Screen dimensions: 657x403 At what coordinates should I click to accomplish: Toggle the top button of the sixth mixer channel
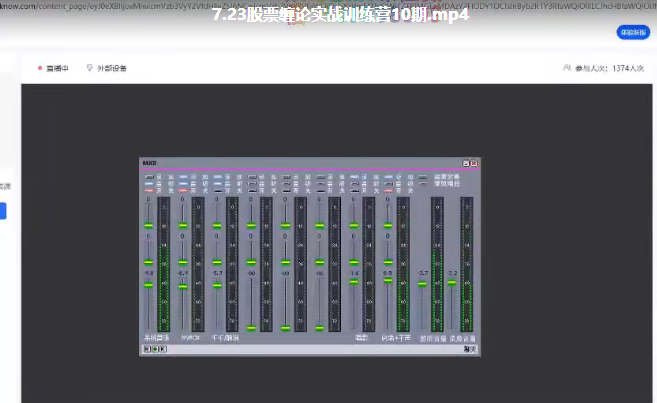coord(320,177)
